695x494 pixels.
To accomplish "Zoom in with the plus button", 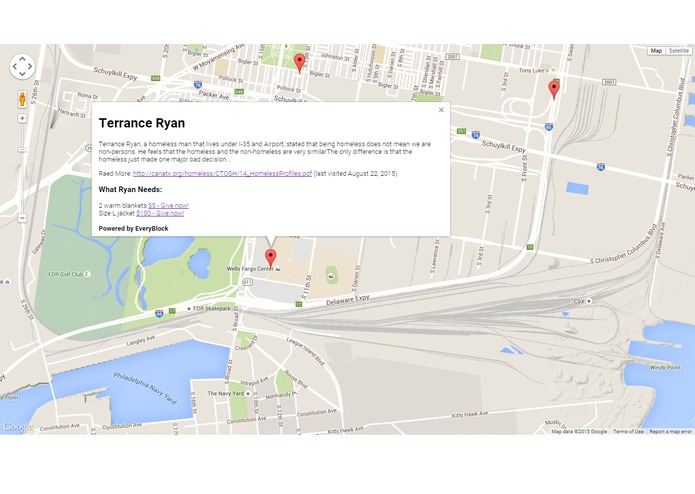I will click(22, 118).
